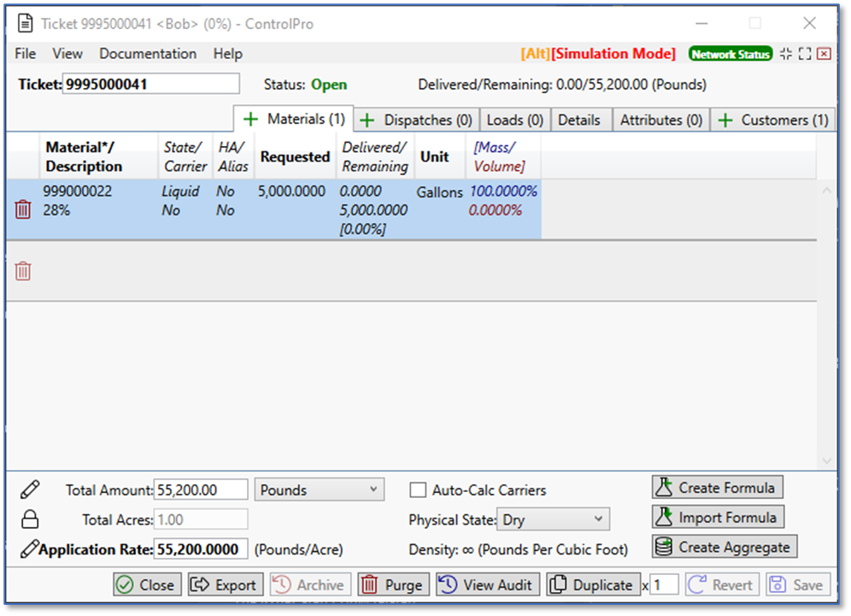Viewport: 851px width, 616px height.
Task: Open the Documentation menu
Action: [148, 54]
